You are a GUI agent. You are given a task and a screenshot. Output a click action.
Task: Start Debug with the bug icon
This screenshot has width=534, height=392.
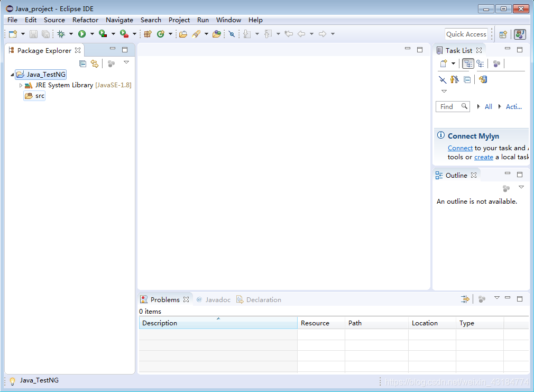[x=61, y=34]
